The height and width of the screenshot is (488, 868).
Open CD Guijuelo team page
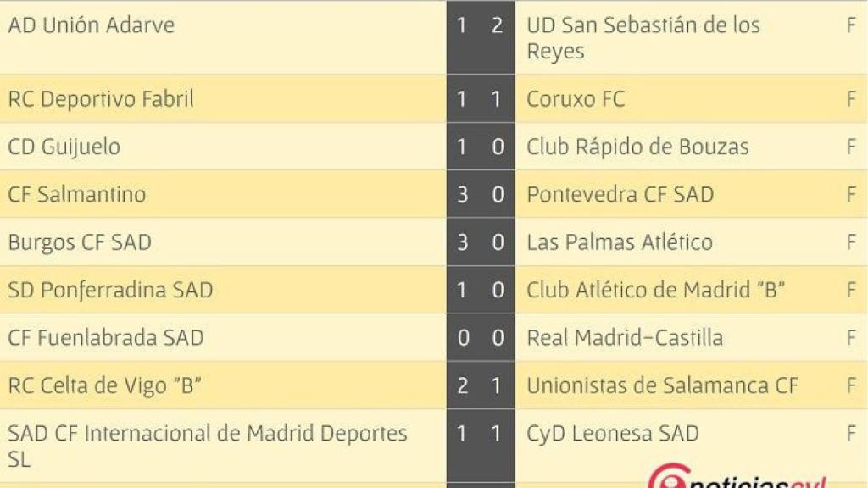[64, 147]
